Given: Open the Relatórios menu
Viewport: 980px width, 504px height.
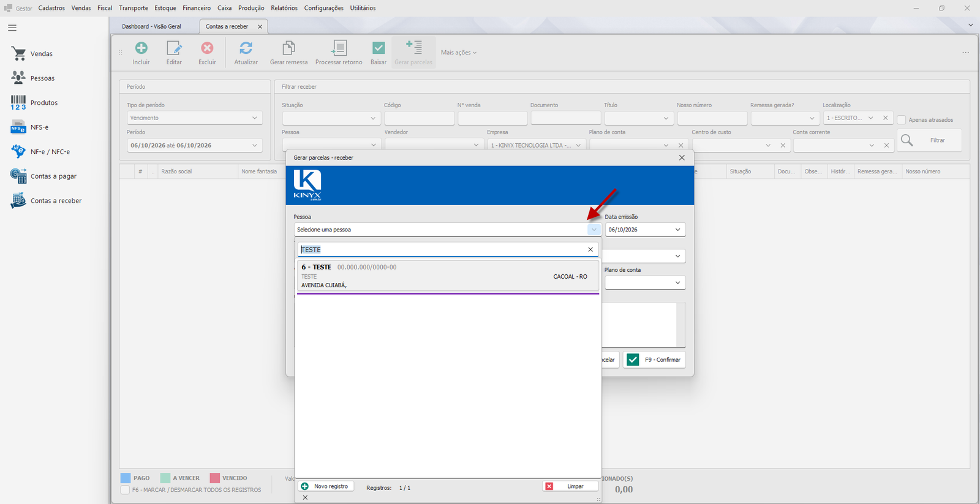Looking at the screenshot, I should (284, 8).
